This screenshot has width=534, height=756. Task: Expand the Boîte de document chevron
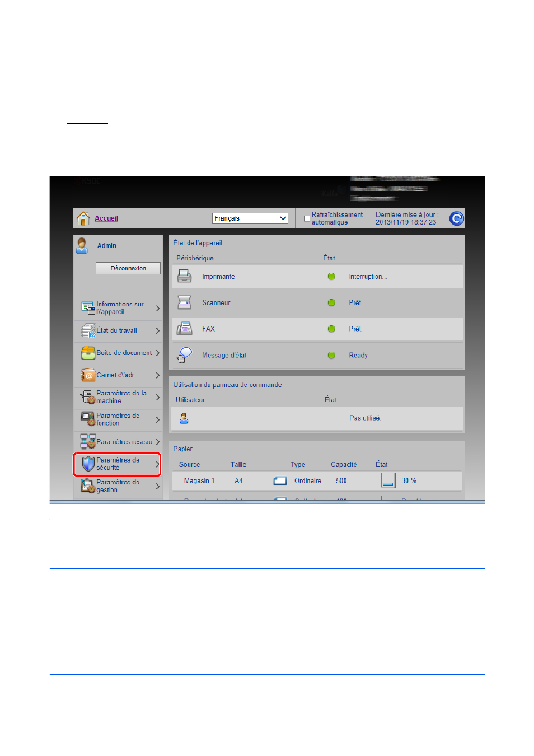[x=157, y=353]
